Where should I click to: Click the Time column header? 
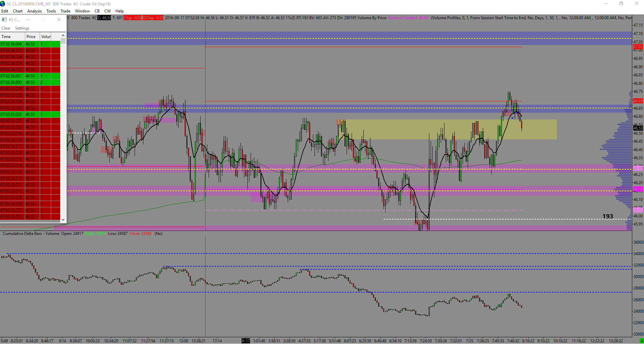pyautogui.click(x=13, y=37)
